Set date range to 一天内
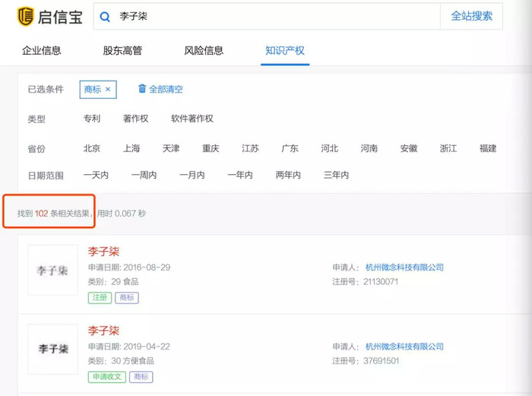532x396 pixels. [96, 175]
